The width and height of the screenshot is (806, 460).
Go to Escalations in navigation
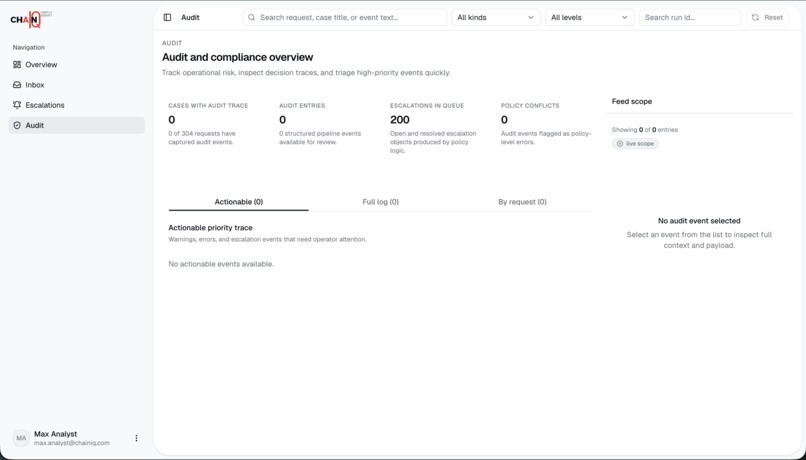[77, 105]
